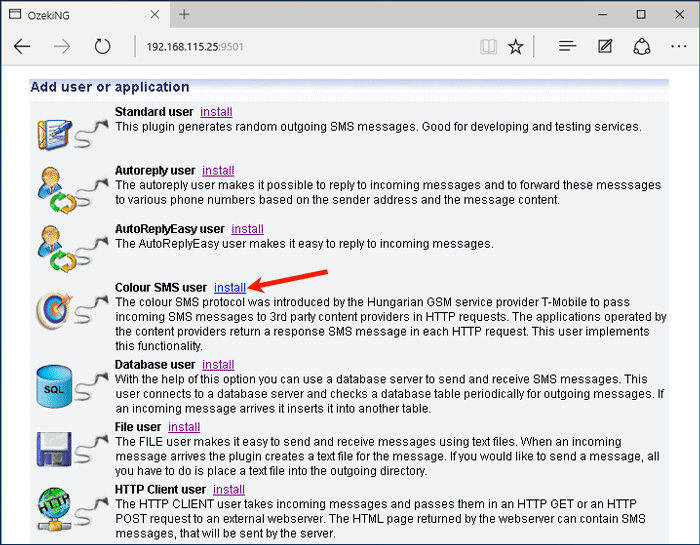Screen dimensions: 700x545
Task: Open Reading view book icon
Action: click(488, 46)
